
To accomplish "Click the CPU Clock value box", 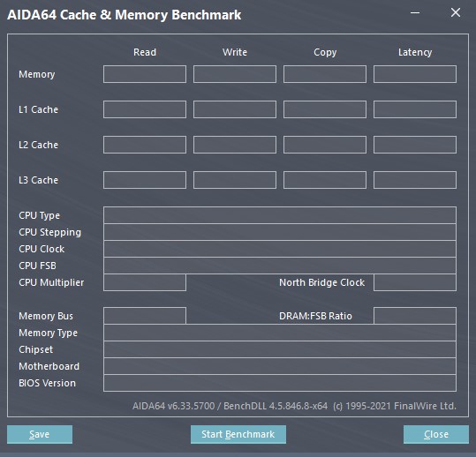I will click(280, 249).
